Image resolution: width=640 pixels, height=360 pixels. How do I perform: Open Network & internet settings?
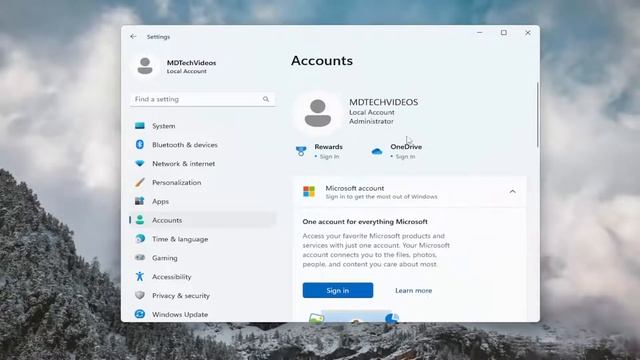[x=202, y=163]
